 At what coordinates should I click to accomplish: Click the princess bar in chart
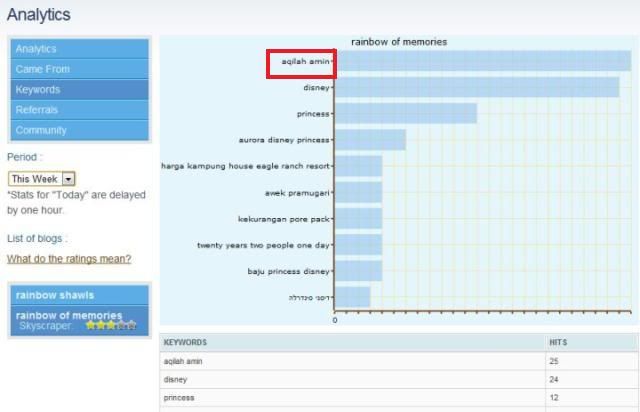point(405,114)
